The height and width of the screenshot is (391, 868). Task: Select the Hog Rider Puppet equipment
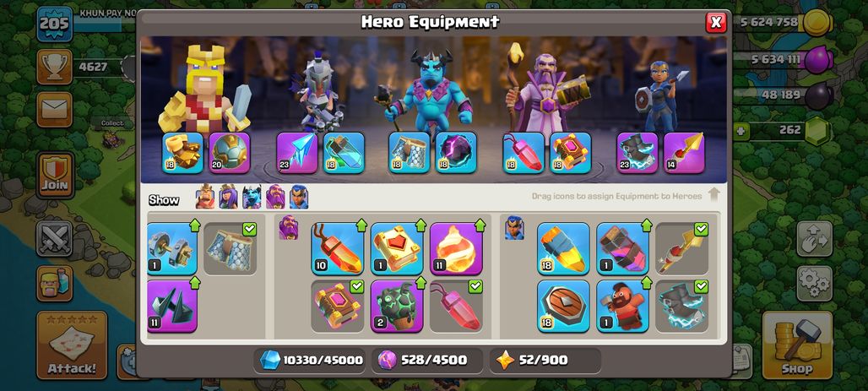(x=622, y=306)
